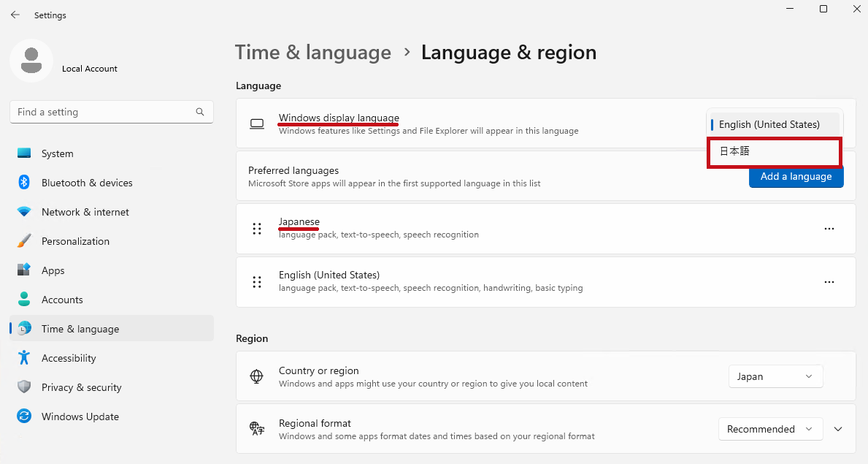Viewport: 868px width, 464px height.
Task: Click the Windows display language label
Action: pyautogui.click(x=339, y=118)
